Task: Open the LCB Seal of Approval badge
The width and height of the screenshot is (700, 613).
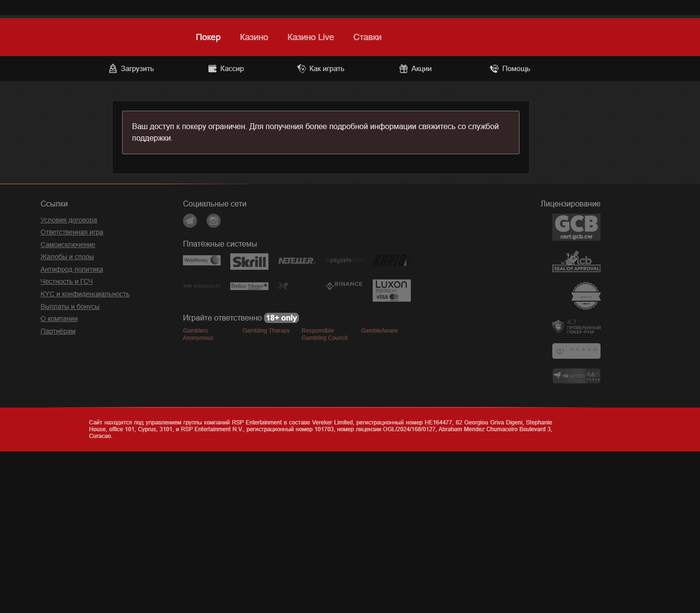Action: [x=576, y=262]
